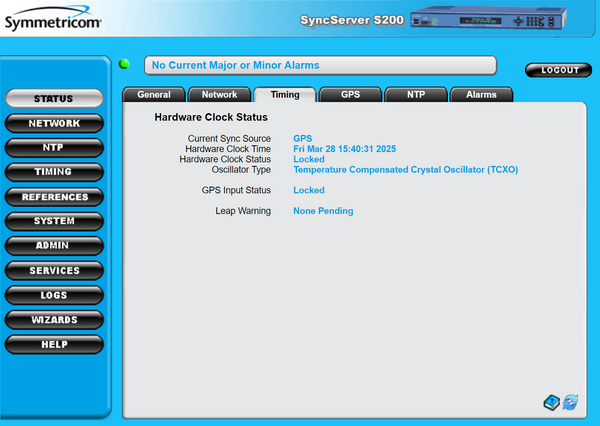Image resolution: width=600 pixels, height=426 pixels.
Task: Select the GPS tab
Action: (350, 95)
